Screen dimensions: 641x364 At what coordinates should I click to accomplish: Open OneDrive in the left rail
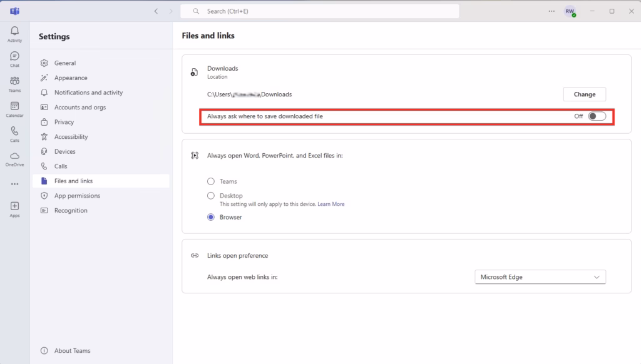[x=15, y=159]
